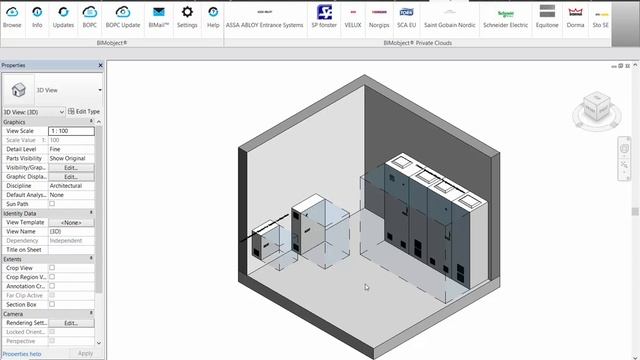640x360 pixels.
Task: Click the Default Analysis None value
Action: pos(71,195)
